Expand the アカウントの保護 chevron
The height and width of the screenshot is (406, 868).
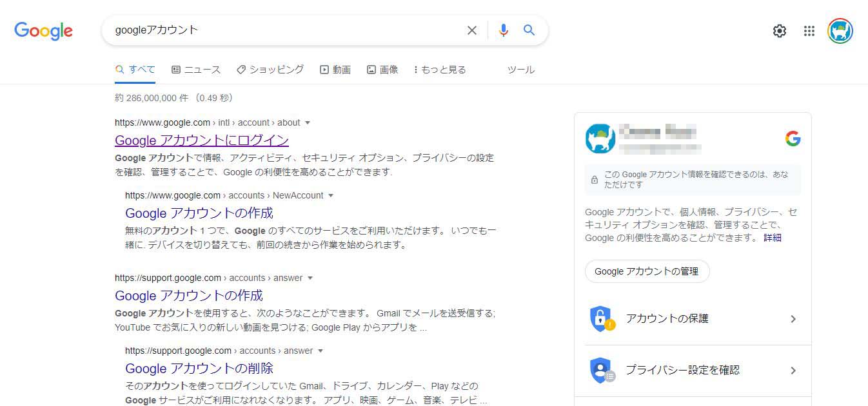793,318
